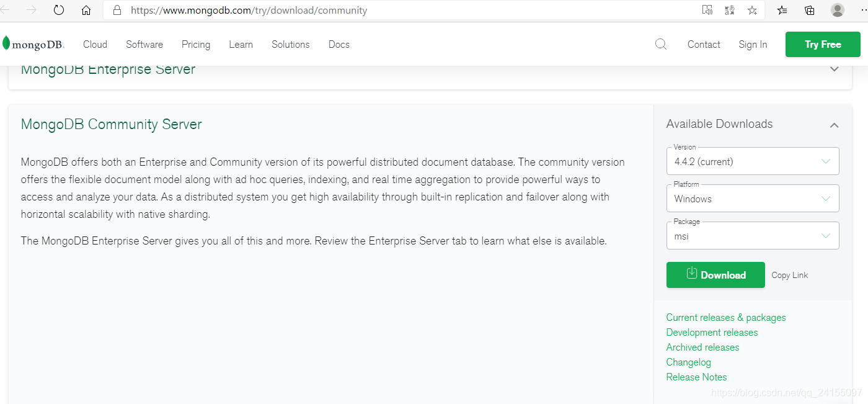The height and width of the screenshot is (404, 868).
Task: Click the browser refresh icon
Action: pos(59,10)
